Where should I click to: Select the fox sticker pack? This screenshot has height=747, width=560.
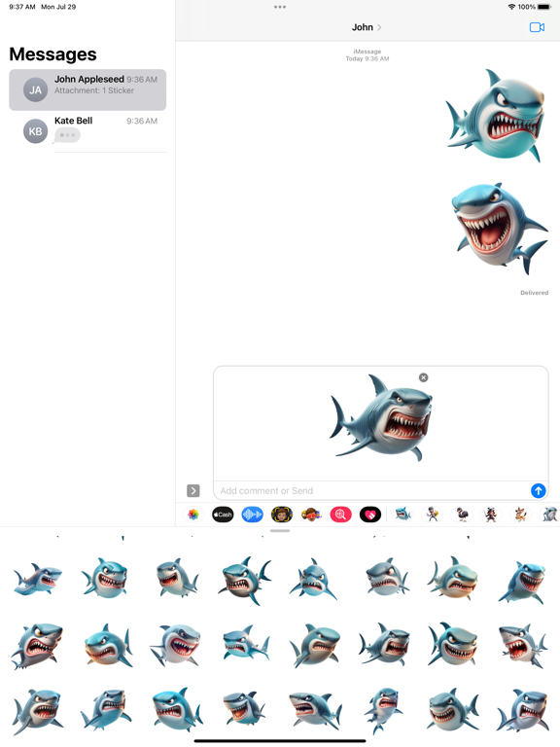(520, 515)
